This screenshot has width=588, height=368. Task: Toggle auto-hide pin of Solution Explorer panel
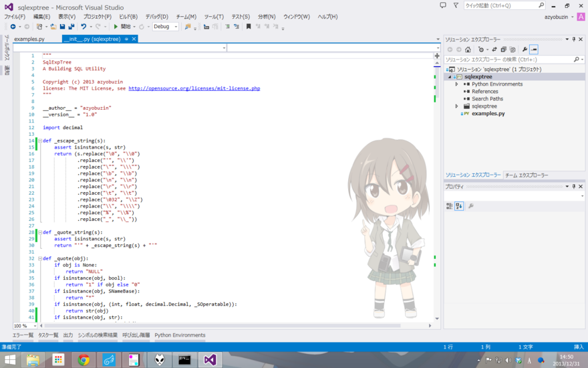click(x=574, y=39)
